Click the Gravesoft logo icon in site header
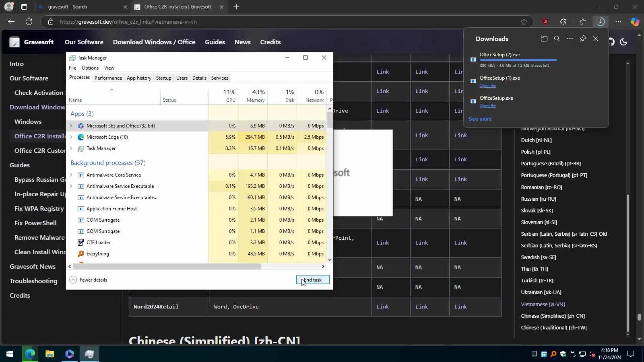644x362 pixels. point(14,42)
